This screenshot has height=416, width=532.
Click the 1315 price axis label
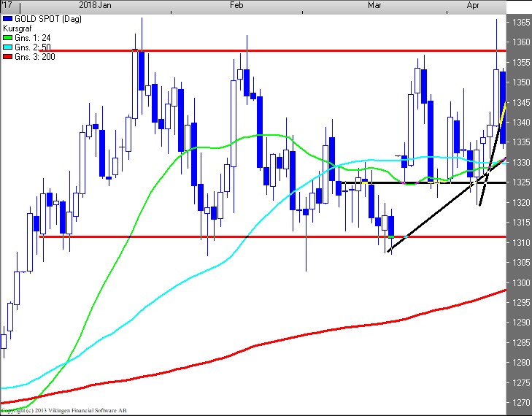click(x=521, y=223)
